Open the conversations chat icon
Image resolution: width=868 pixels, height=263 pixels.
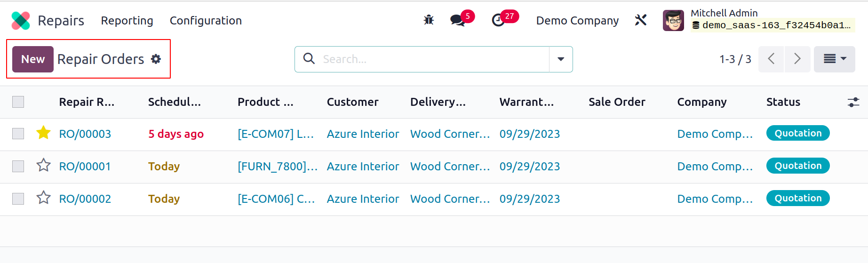458,20
